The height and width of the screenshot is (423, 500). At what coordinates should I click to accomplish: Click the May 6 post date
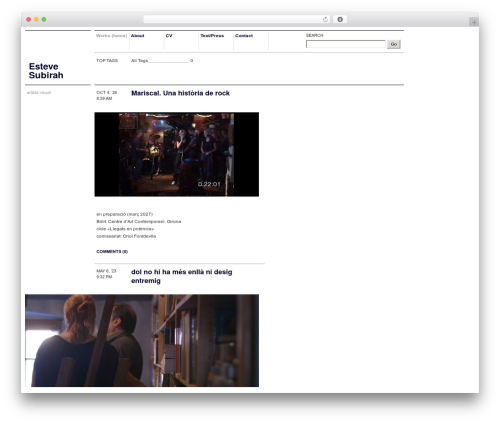[x=106, y=274]
